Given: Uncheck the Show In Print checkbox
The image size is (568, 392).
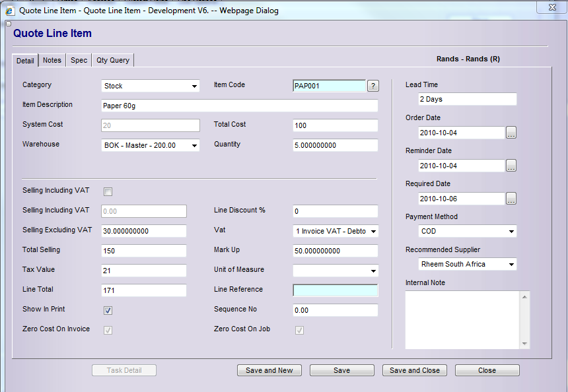Looking at the screenshot, I should pos(108,311).
